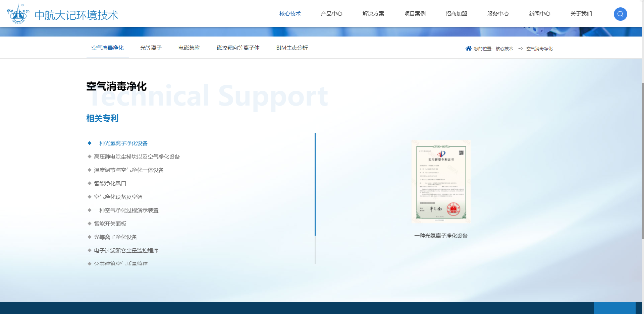
Task: Open the BIM生态分析 tab
Action: [292, 48]
